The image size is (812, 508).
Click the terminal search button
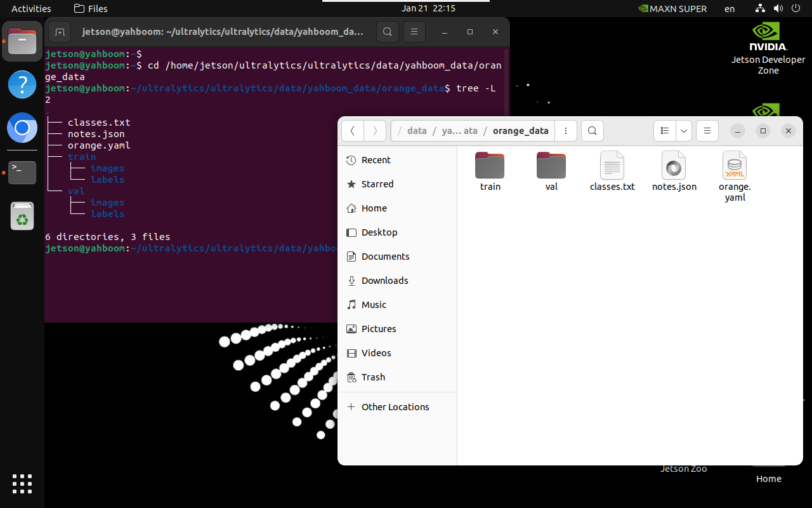pyautogui.click(x=387, y=32)
